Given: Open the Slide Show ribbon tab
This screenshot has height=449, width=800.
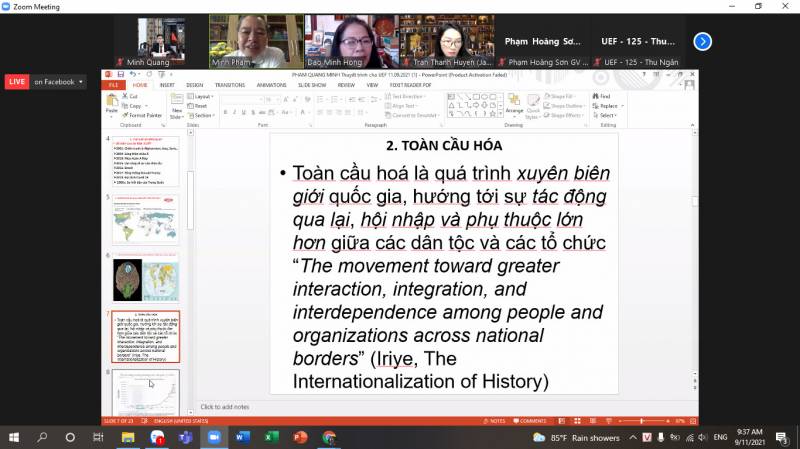Looking at the screenshot, I should pyautogui.click(x=312, y=85).
